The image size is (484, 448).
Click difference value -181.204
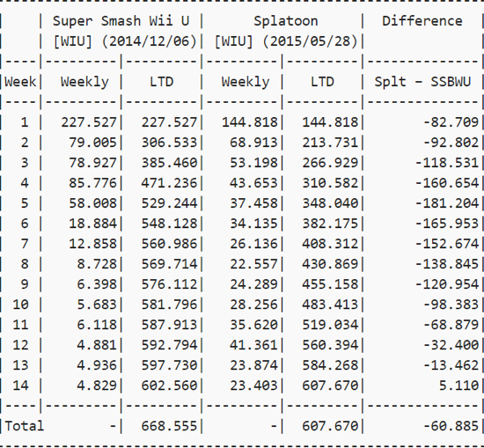447,203
